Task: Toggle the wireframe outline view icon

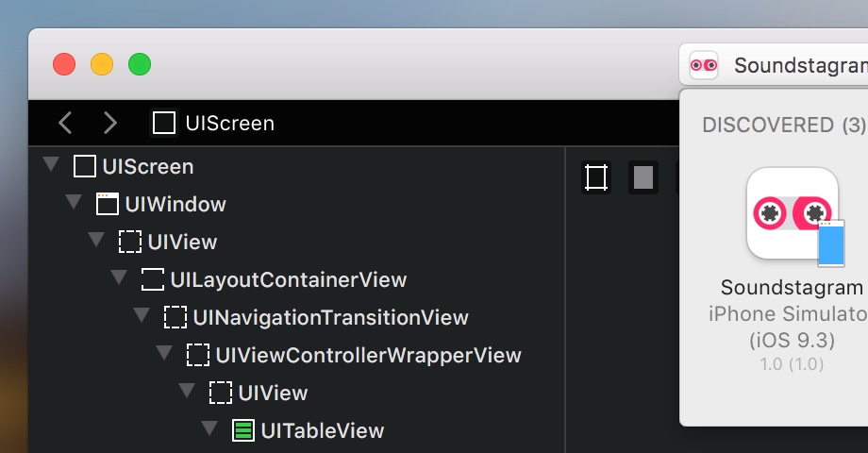Action: pyautogui.click(x=596, y=177)
